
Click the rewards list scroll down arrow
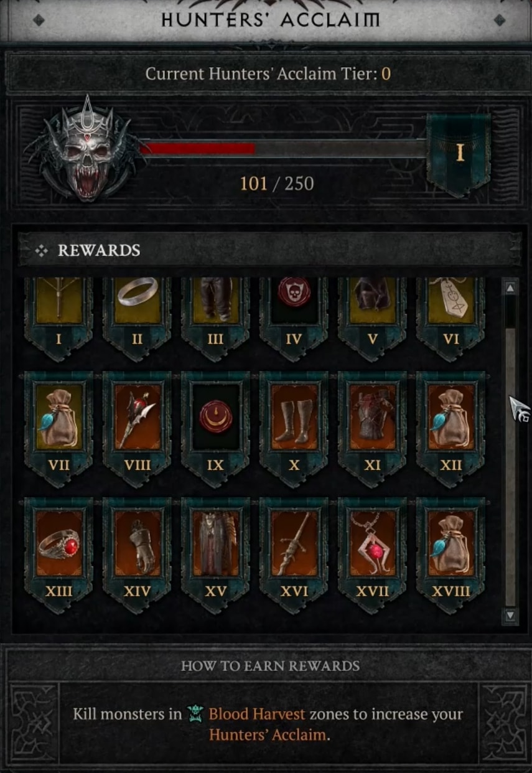pos(510,616)
